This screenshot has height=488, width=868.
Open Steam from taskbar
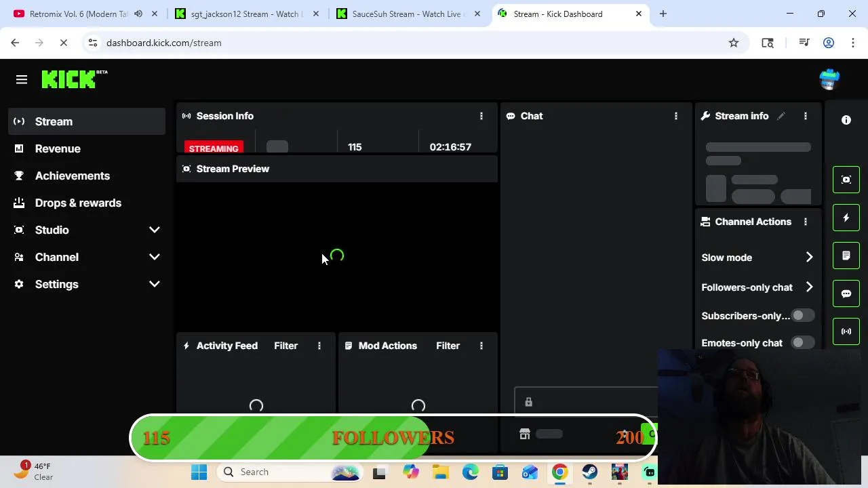tap(589, 472)
